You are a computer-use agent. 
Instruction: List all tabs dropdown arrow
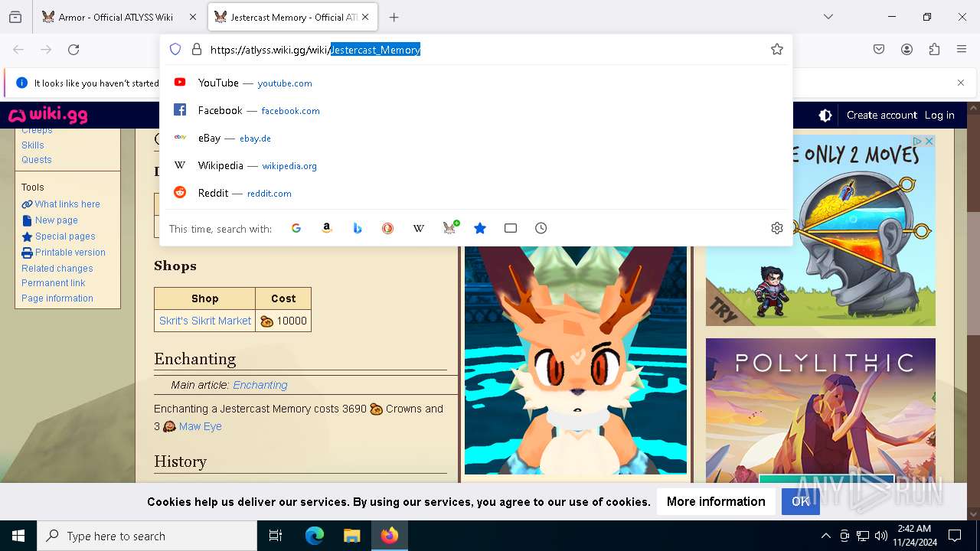click(x=828, y=17)
